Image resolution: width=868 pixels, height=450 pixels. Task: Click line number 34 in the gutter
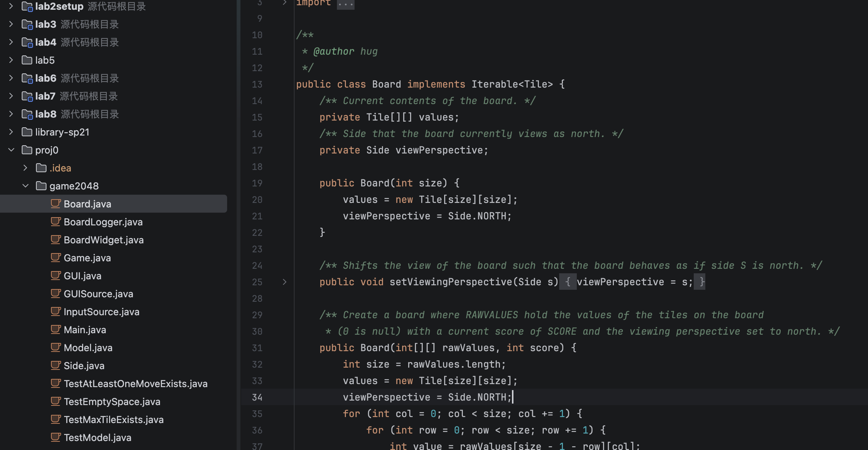point(257,397)
